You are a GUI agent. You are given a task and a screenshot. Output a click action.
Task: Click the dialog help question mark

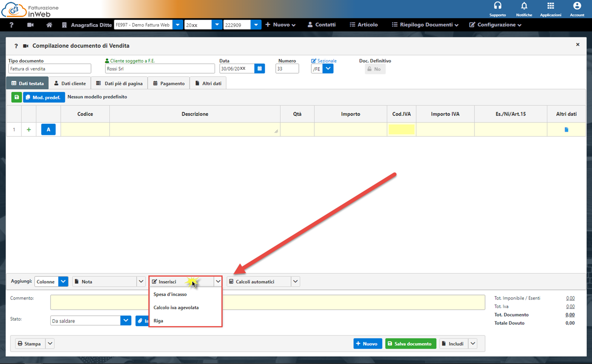pyautogui.click(x=16, y=46)
